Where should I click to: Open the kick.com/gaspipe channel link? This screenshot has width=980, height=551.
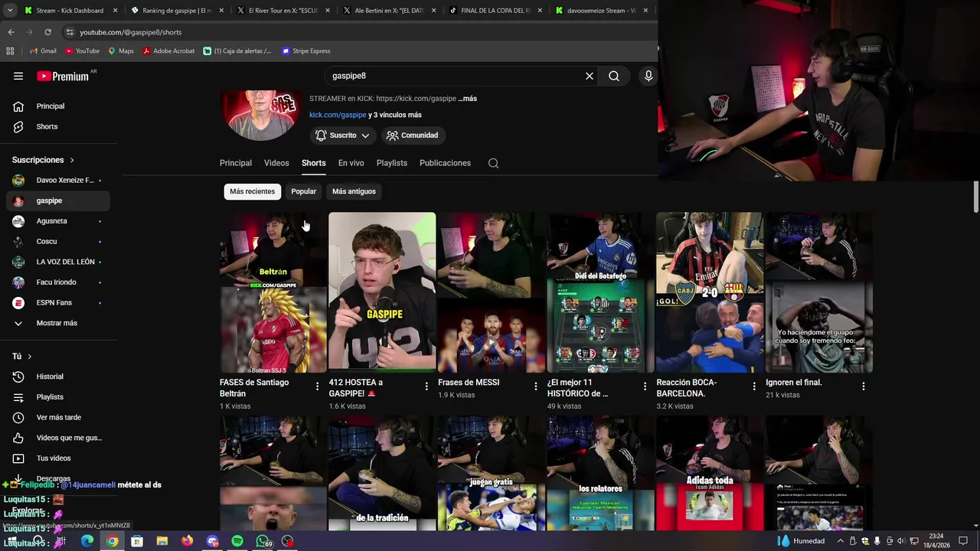tap(338, 115)
